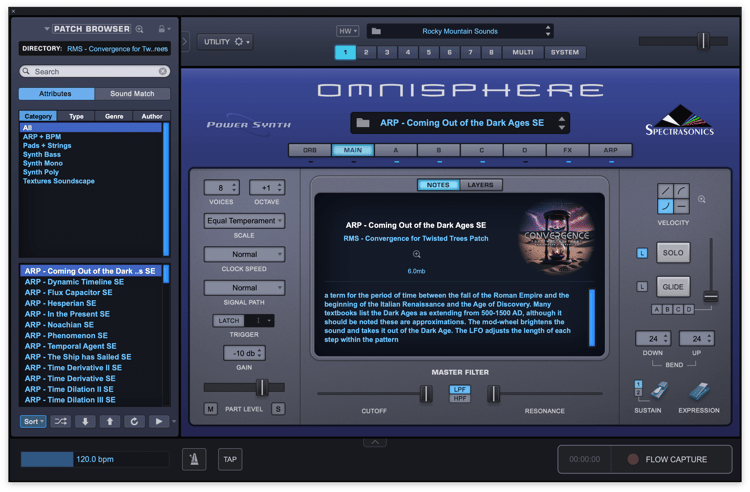Select the Genre attribute column

coord(114,116)
